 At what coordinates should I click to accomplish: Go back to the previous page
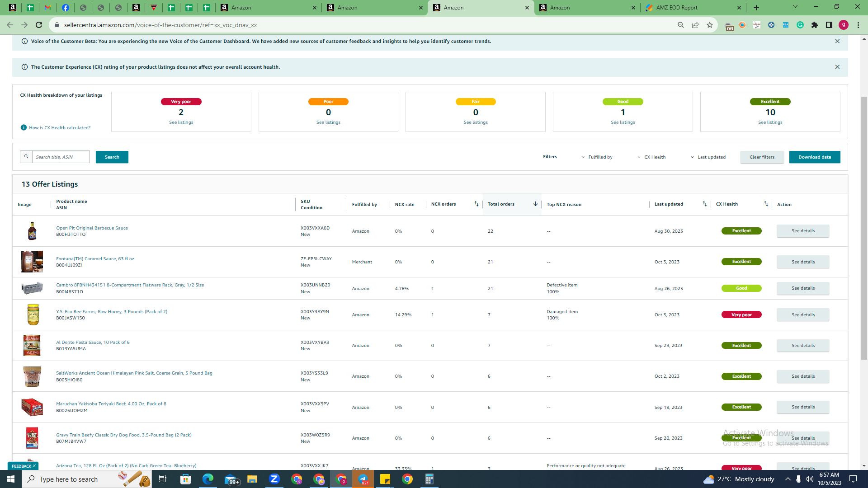10,25
